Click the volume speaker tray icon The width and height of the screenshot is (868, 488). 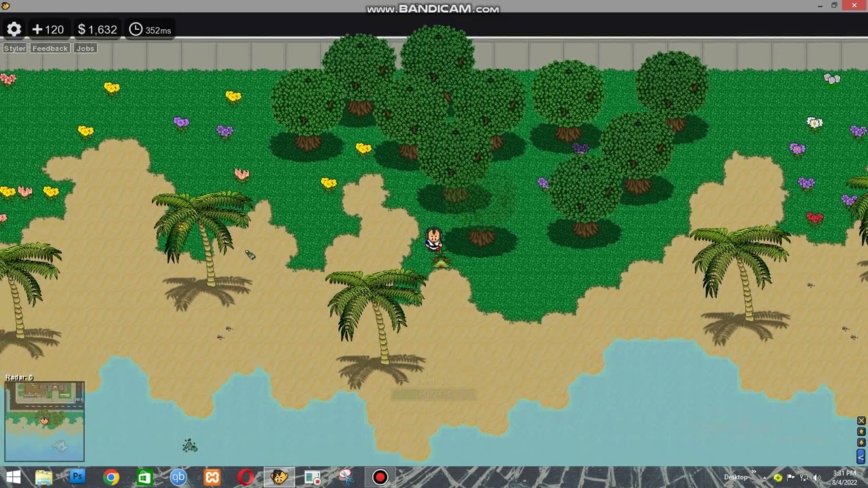(x=816, y=478)
